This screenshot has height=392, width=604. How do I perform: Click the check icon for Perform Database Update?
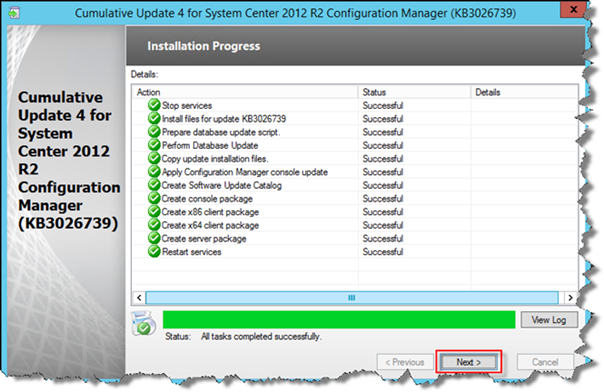[154, 145]
